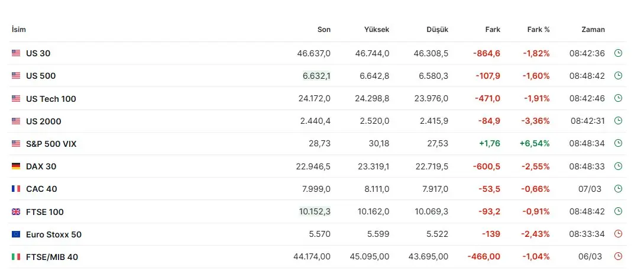Click the red clock icon for FTSE/MIB 40
The width and height of the screenshot is (644, 273).
(x=619, y=256)
